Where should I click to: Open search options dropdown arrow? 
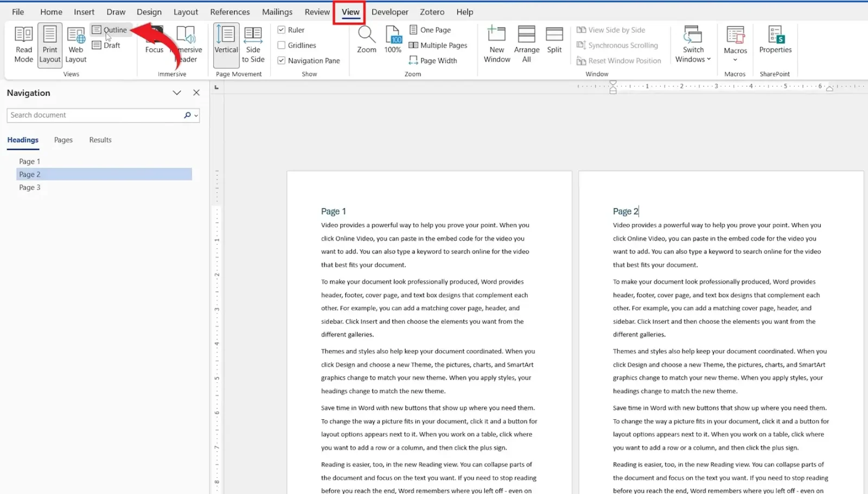[196, 116]
